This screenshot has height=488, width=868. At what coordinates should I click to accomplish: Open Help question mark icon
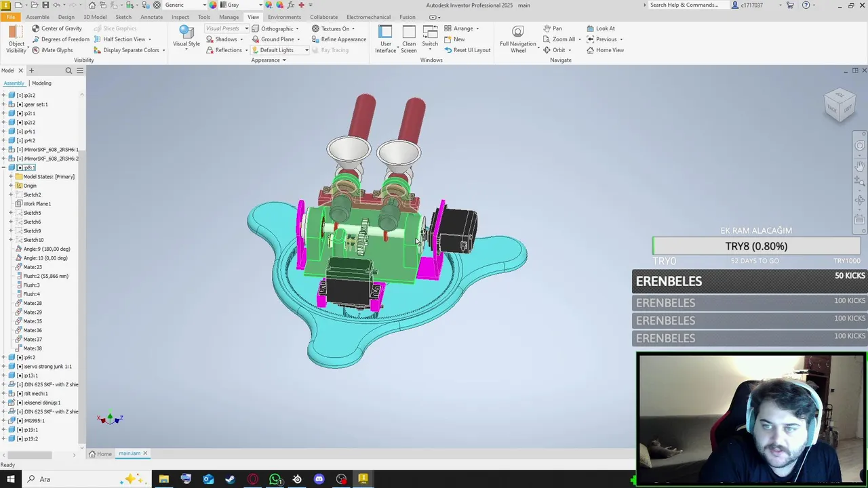[806, 5]
